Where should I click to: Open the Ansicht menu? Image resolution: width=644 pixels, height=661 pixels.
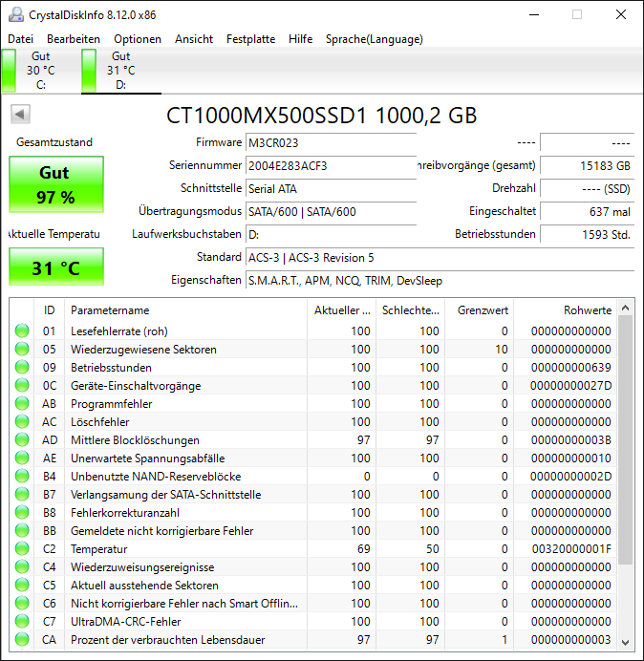point(194,39)
